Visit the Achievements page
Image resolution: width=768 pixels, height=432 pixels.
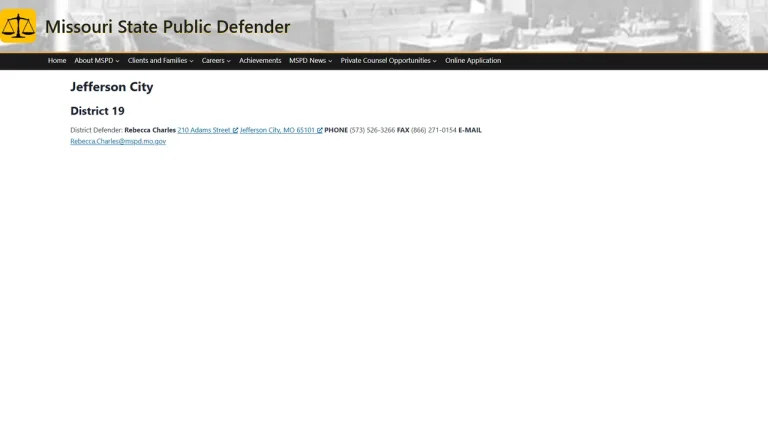pos(260,61)
